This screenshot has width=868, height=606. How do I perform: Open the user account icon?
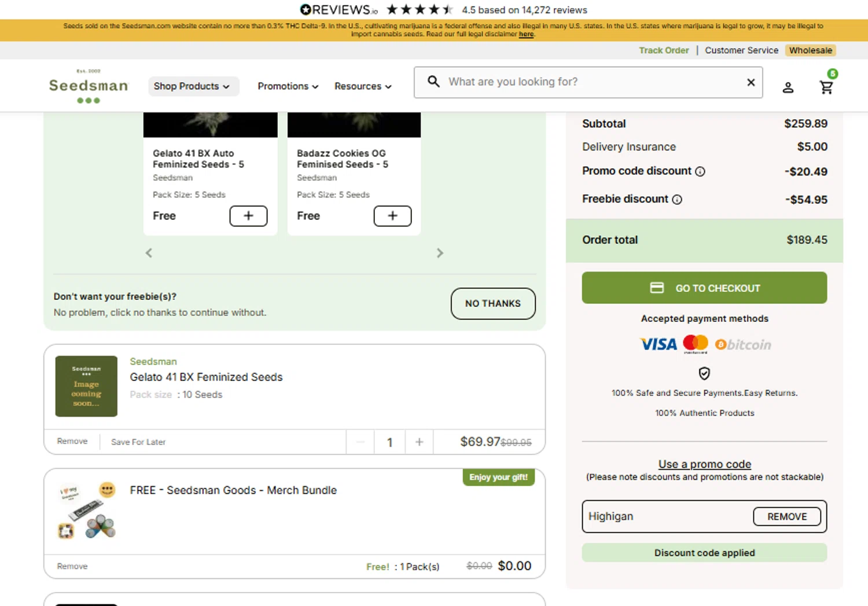pos(788,87)
